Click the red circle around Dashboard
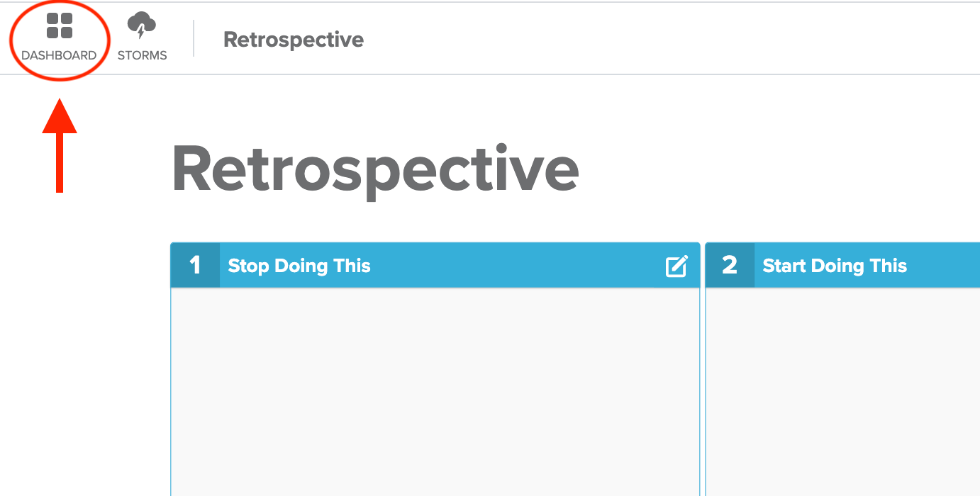Viewport: 980px width, 496px height. pyautogui.click(x=60, y=40)
